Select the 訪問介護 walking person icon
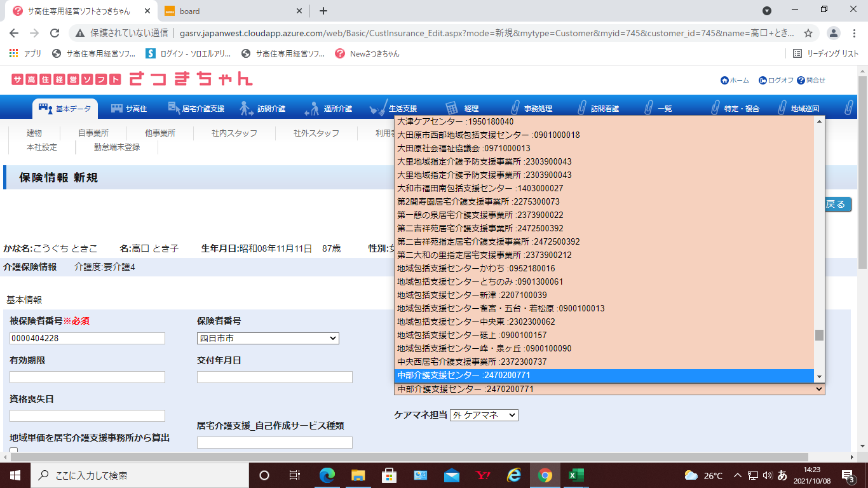The height and width of the screenshot is (488, 868). [247, 109]
